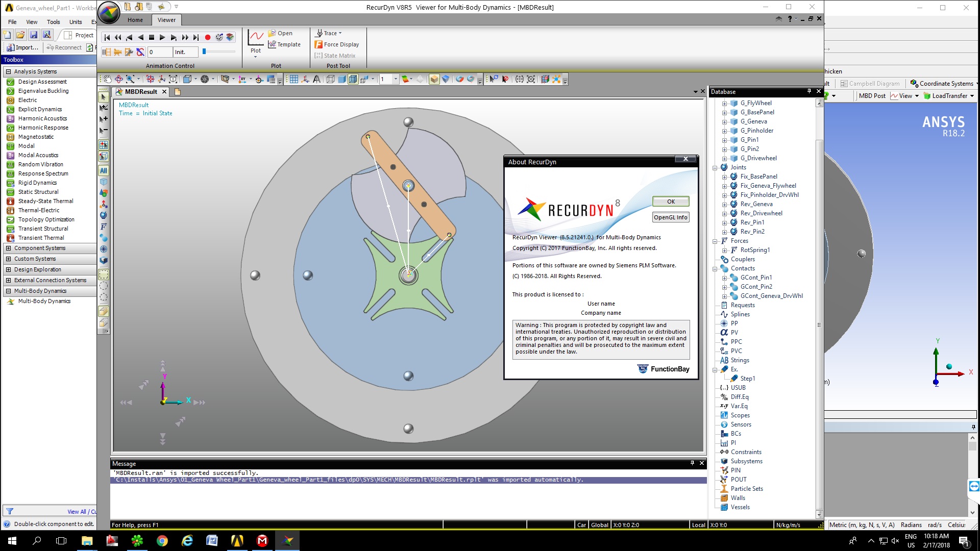The image size is (980, 551).
Task: Select GCont_Geneva_DrvWhl contact
Action: (771, 296)
